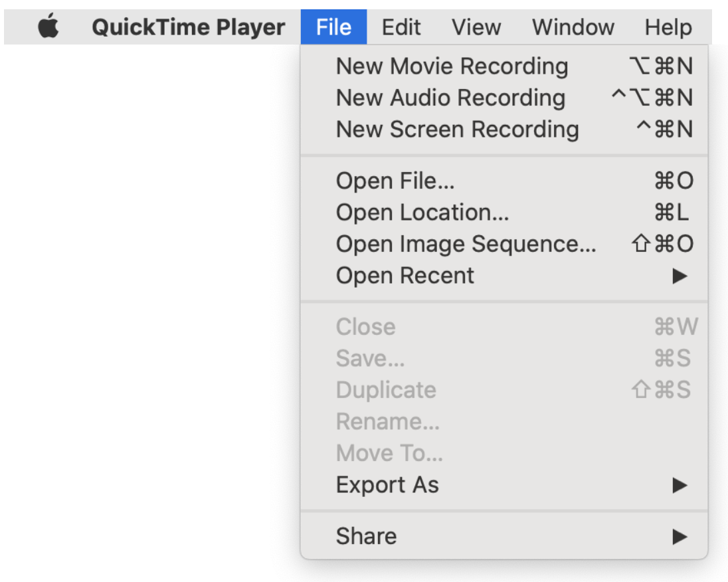This screenshot has width=728, height=582.
Task: Expand the Open Recent submenu
Action: tap(405, 276)
